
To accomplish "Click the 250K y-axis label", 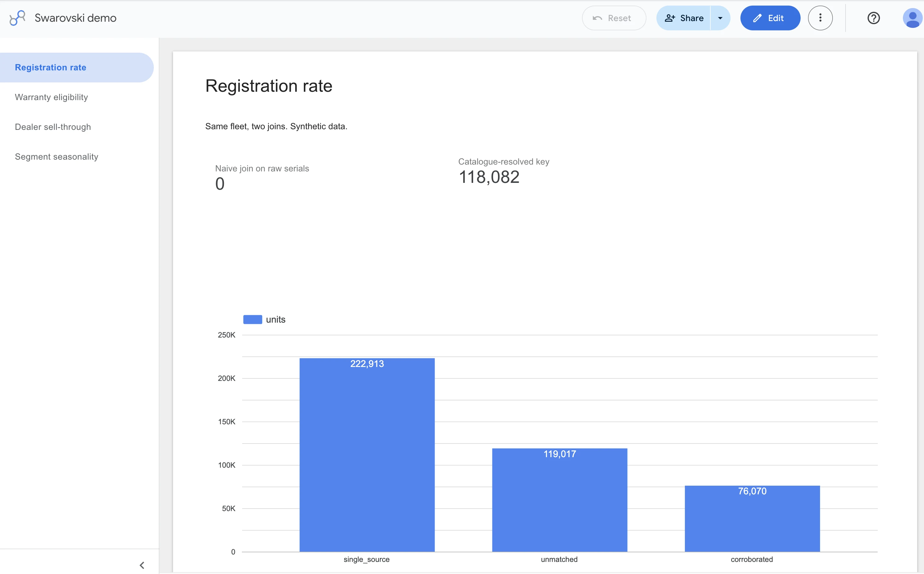I will point(226,335).
